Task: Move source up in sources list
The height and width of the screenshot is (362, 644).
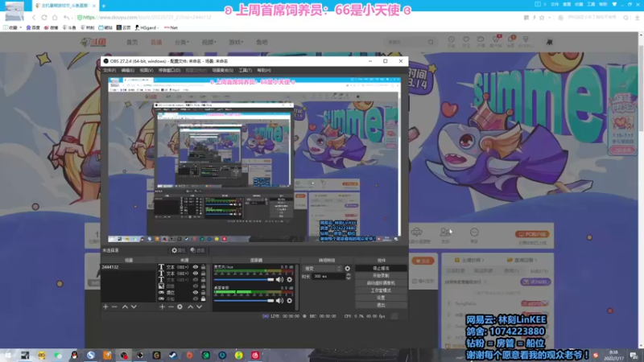Action: (190, 306)
